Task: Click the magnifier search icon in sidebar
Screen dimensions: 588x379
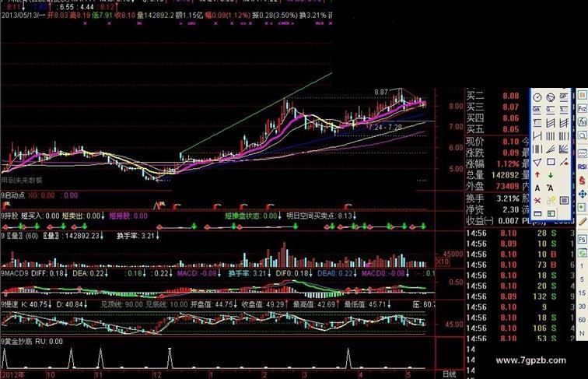Action: pyautogui.click(x=582, y=135)
